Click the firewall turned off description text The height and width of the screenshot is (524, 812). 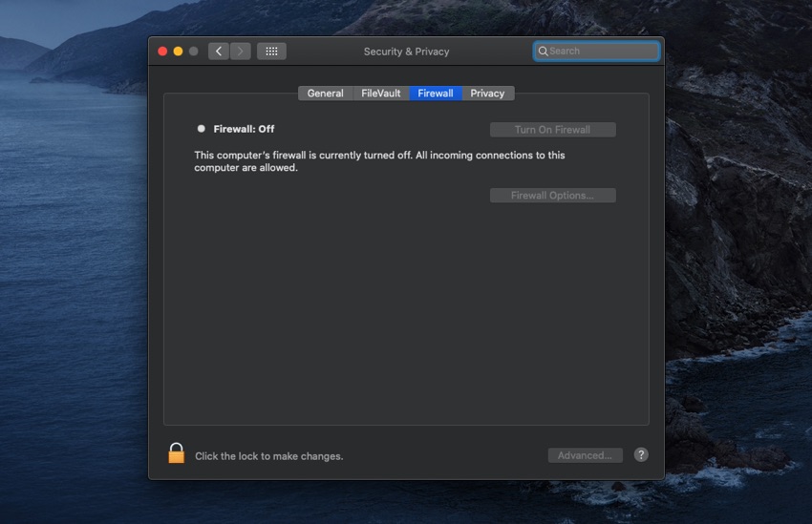coord(379,161)
